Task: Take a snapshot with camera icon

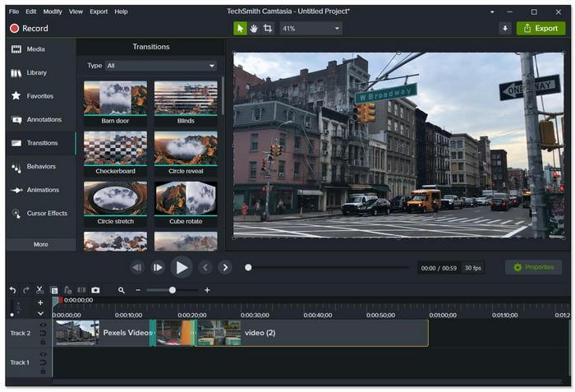Action: [x=95, y=290]
